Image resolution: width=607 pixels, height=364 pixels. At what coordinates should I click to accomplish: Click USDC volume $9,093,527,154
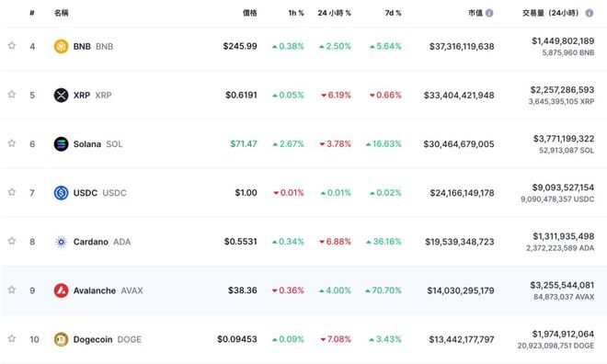click(563, 188)
